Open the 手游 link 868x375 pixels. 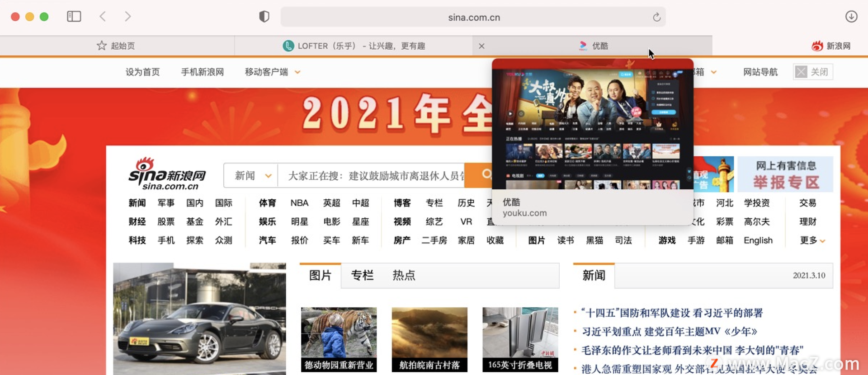pos(696,240)
